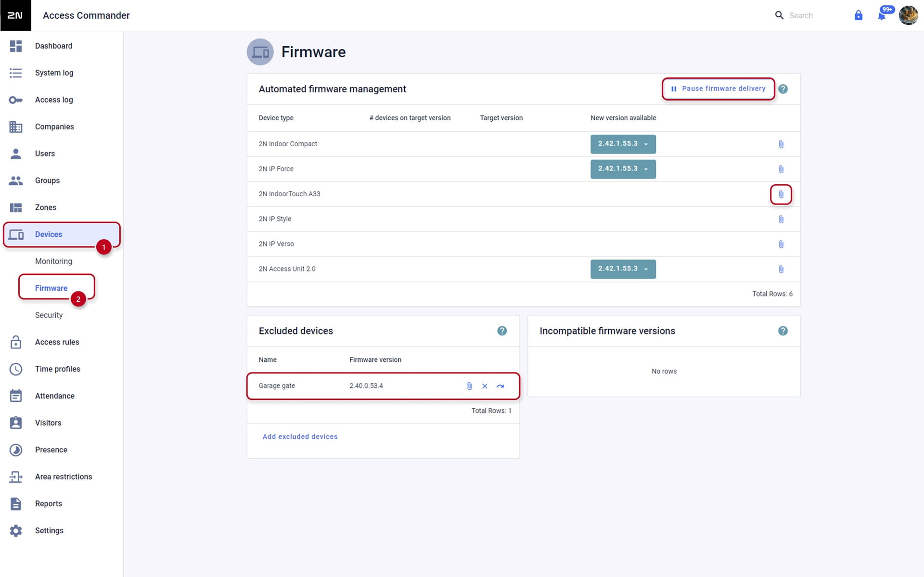Viewport: 924px width, 577px height.
Task: Click the search magnifier icon
Action: click(779, 15)
